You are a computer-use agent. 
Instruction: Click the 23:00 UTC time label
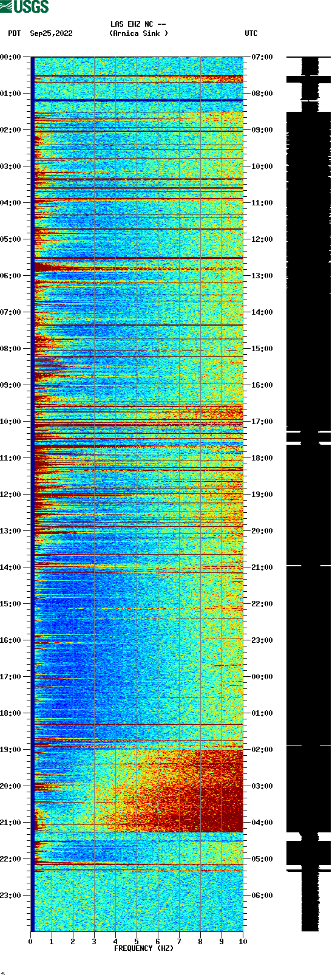(262, 640)
